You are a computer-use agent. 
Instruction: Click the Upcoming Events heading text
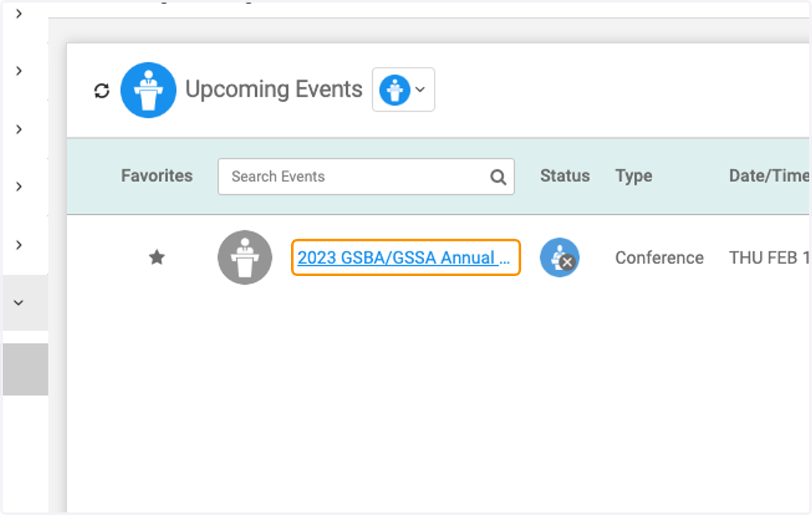[274, 89]
